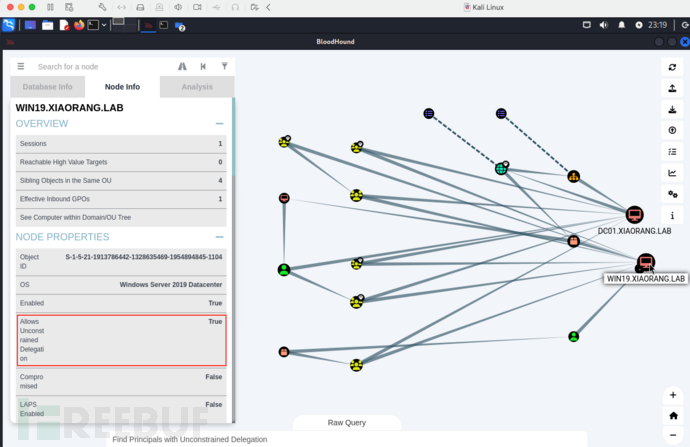Click the Search for a node field
Image resolution: width=690 pixels, height=447 pixels.
tap(103, 66)
